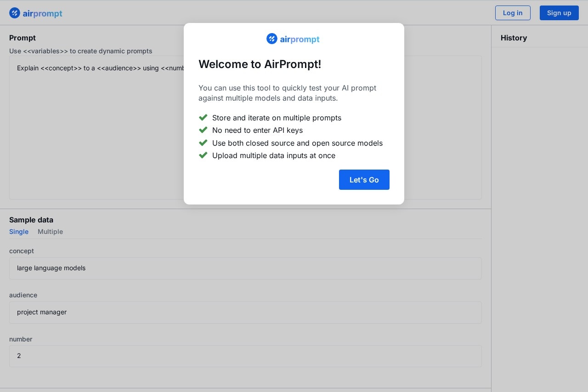The width and height of the screenshot is (588, 392).
Task: Click the checkmark beside 'Store and iterate on multiple prompts'
Action: [x=204, y=117]
